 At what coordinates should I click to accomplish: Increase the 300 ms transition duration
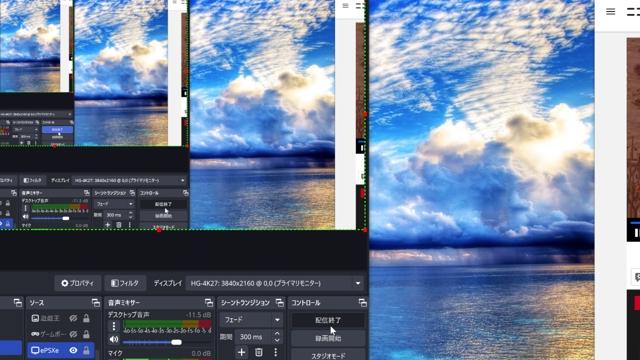coord(277,333)
